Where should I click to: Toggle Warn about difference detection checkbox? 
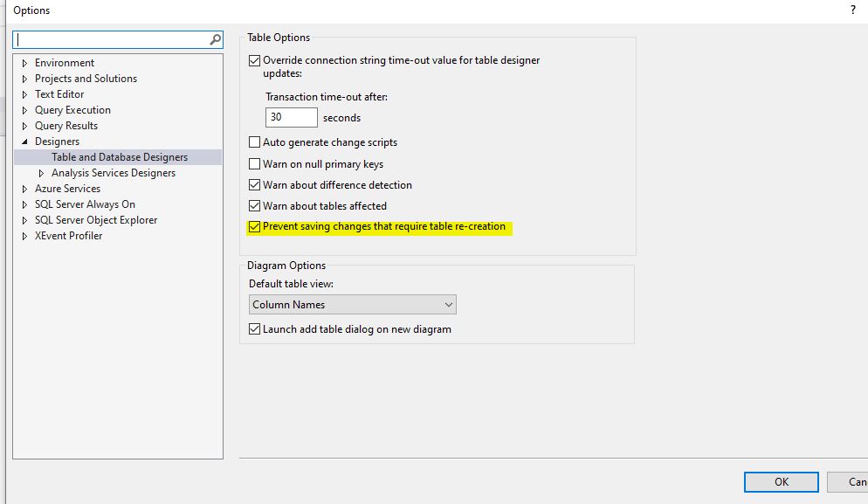pyautogui.click(x=255, y=185)
